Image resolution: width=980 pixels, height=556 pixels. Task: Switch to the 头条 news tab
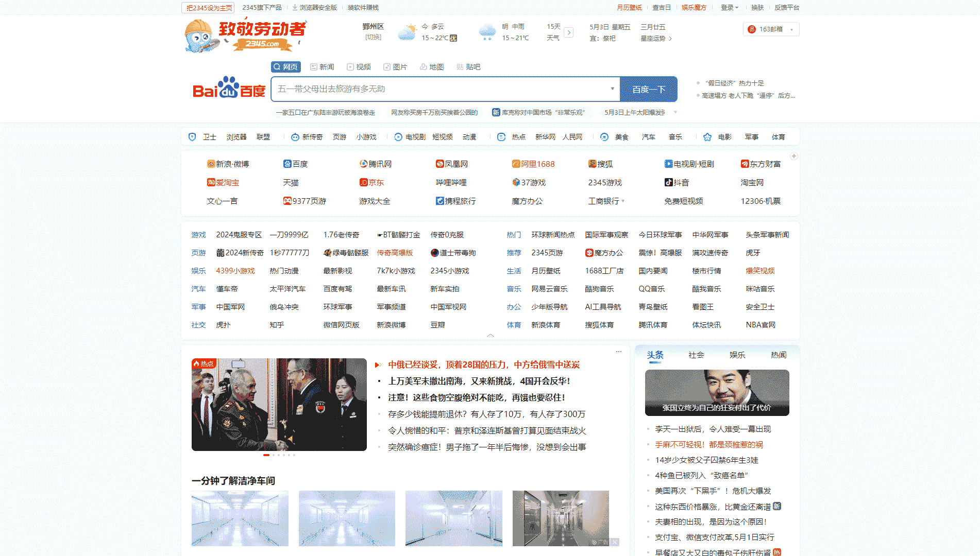pyautogui.click(x=655, y=355)
